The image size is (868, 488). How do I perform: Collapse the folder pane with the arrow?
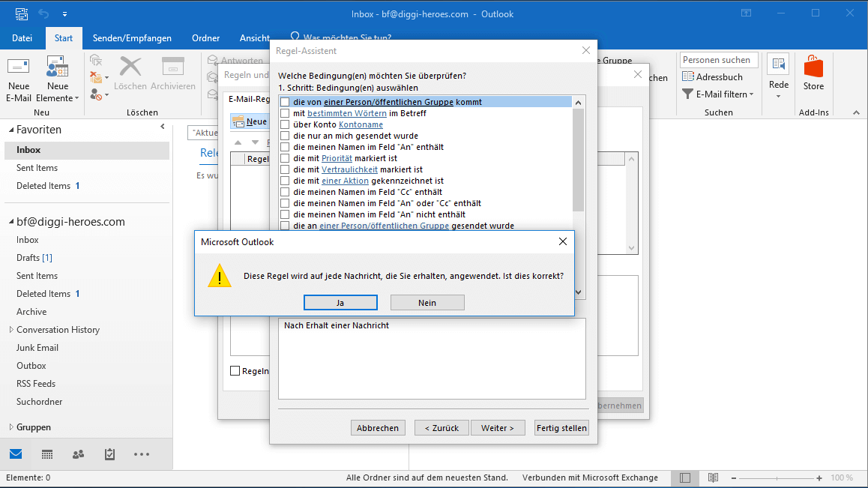click(x=162, y=127)
